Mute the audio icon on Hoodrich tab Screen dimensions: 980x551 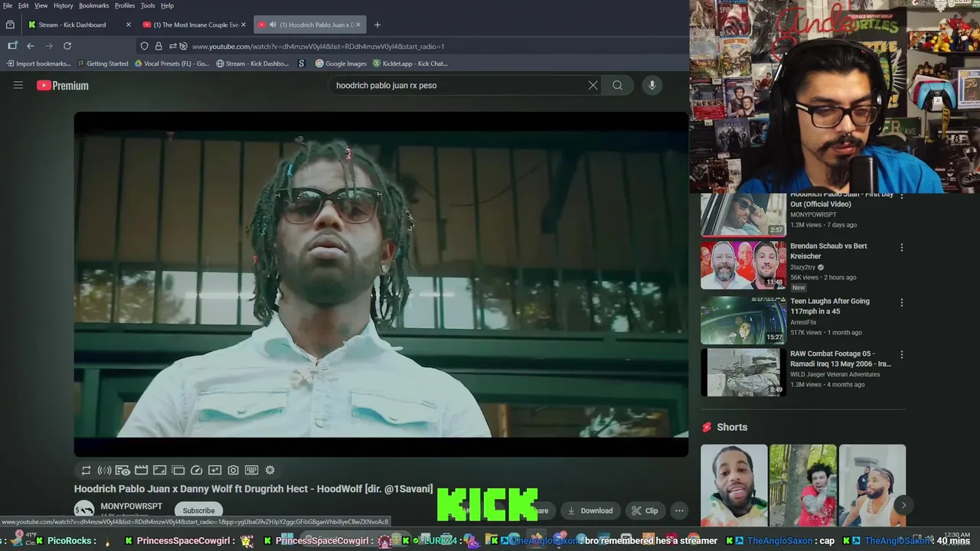(x=273, y=24)
